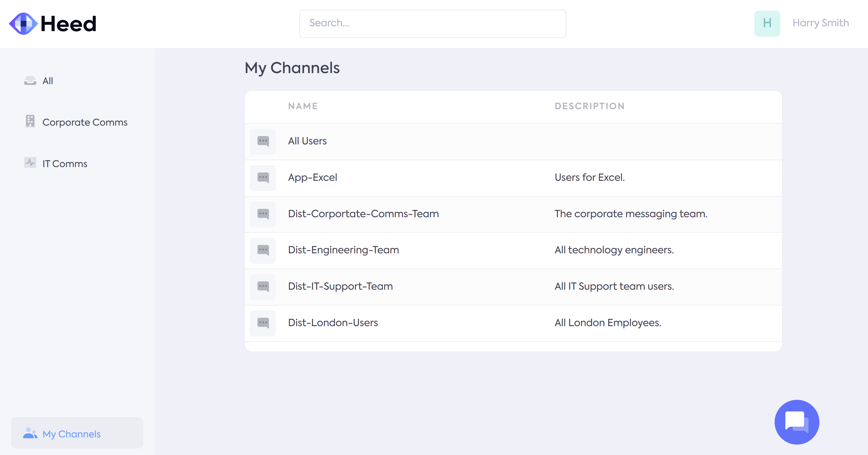Image resolution: width=868 pixels, height=455 pixels.
Task: Select the My Channels sidebar item
Action: 71,434
